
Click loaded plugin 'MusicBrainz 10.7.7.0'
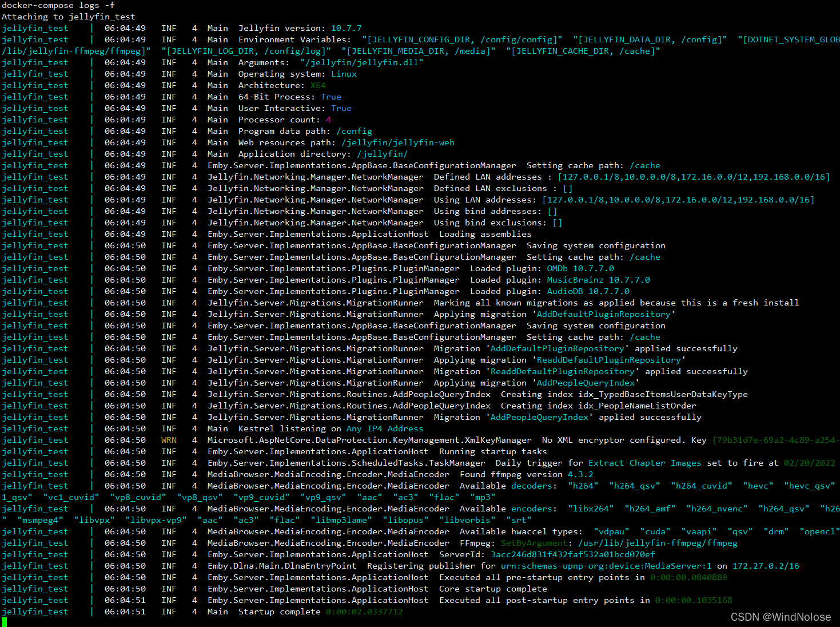(x=599, y=280)
